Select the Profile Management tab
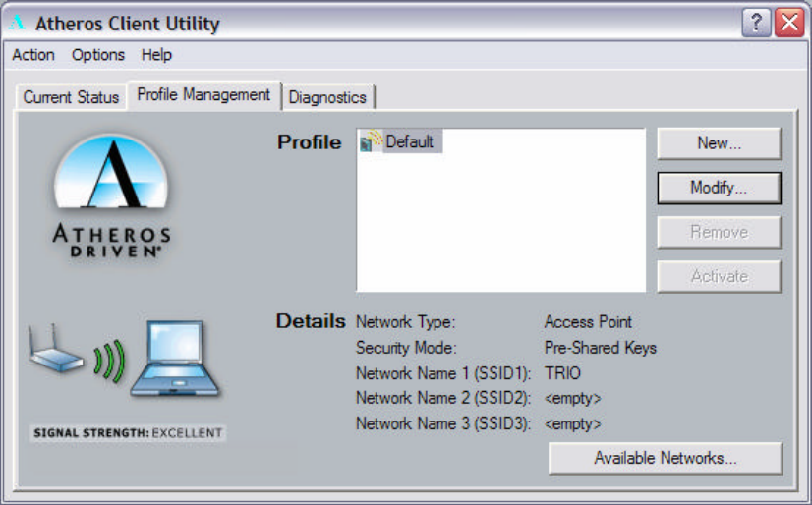The width and height of the screenshot is (812, 505). [203, 95]
